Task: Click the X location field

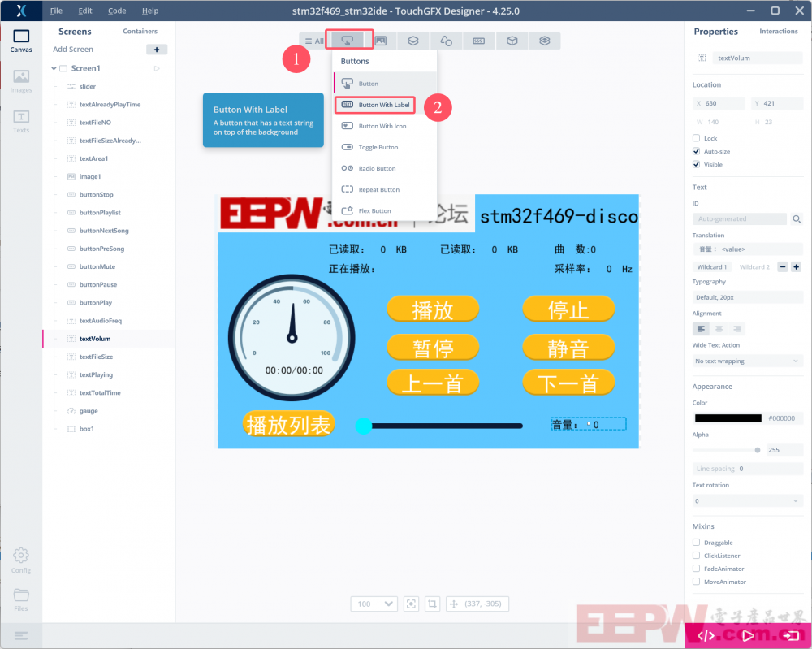Action: pos(719,103)
